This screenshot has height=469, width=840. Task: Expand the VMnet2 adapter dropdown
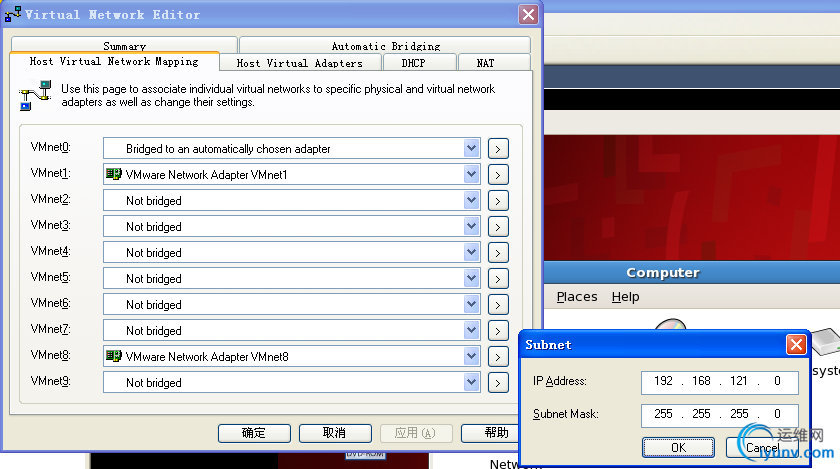(471, 200)
